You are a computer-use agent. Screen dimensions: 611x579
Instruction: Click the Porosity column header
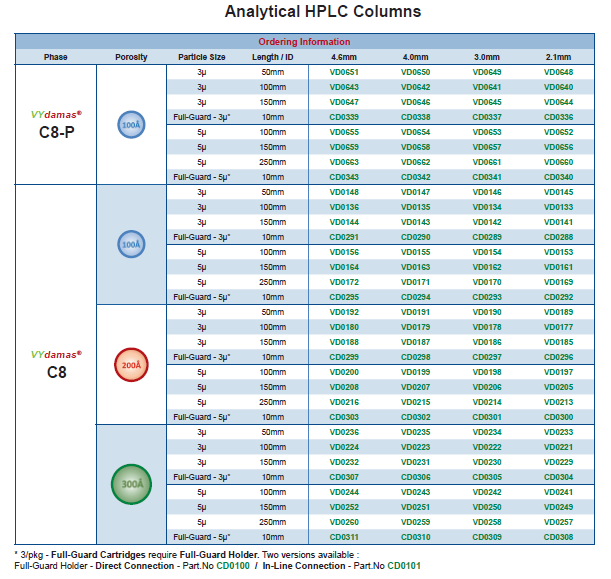point(131,57)
